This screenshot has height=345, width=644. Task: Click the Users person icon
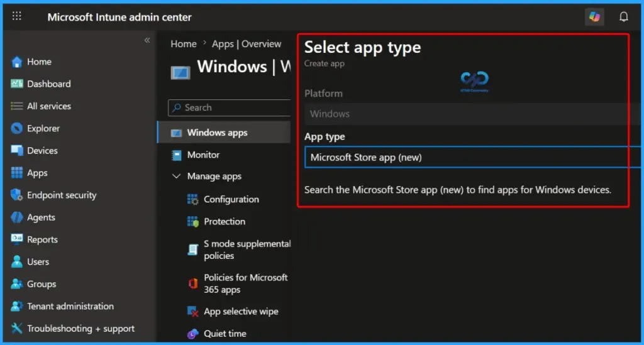pyautogui.click(x=17, y=261)
